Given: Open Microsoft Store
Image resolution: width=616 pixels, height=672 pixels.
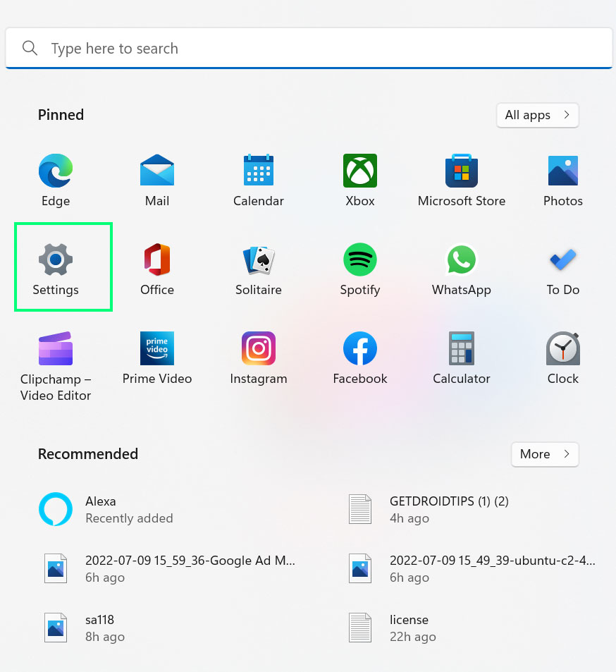Looking at the screenshot, I should coord(462,180).
